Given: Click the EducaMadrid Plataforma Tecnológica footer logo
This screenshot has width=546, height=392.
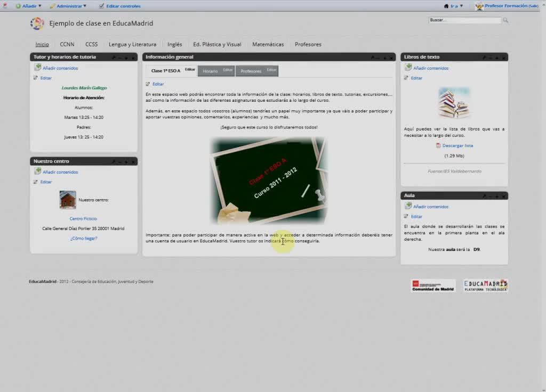Looking at the screenshot, I should [x=485, y=285].
